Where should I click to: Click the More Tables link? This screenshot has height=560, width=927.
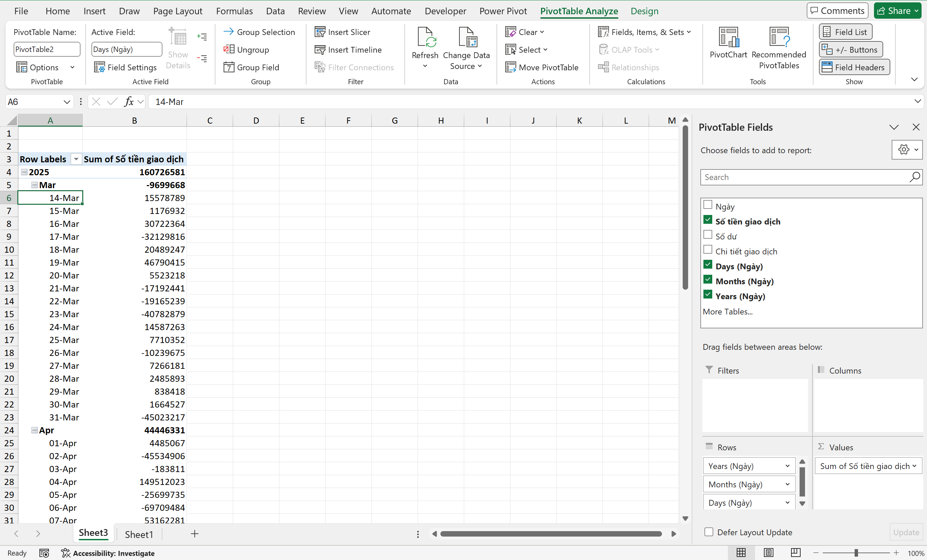pyautogui.click(x=728, y=311)
